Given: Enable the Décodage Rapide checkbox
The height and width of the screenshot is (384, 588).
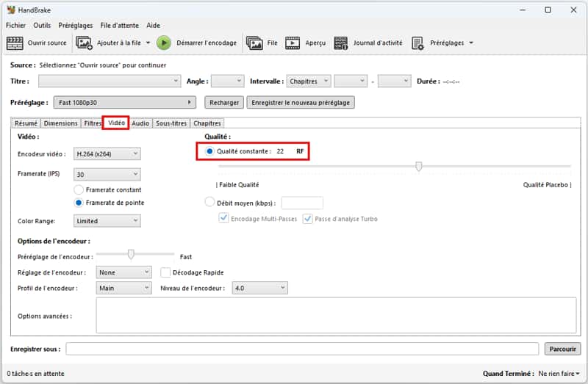Looking at the screenshot, I should point(165,272).
